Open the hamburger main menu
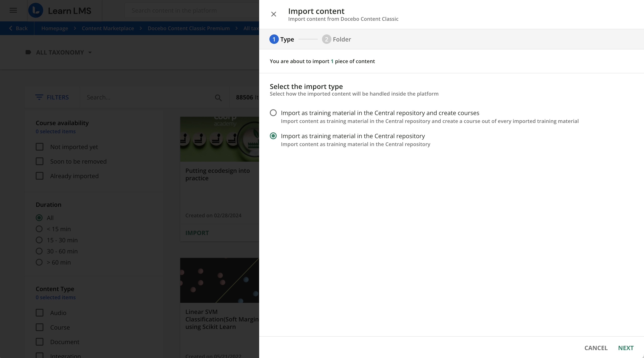The image size is (644, 358). click(13, 10)
